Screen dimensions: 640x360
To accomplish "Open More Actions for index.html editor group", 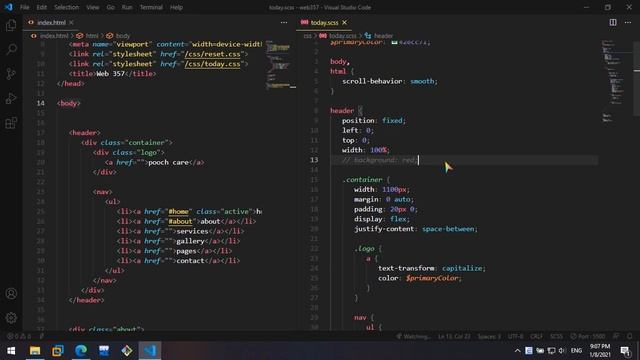I will 284,22.
